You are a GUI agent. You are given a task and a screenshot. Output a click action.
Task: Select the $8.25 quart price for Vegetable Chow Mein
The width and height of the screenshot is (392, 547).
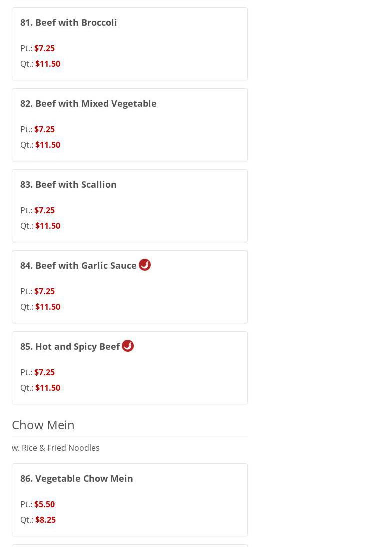45,520
